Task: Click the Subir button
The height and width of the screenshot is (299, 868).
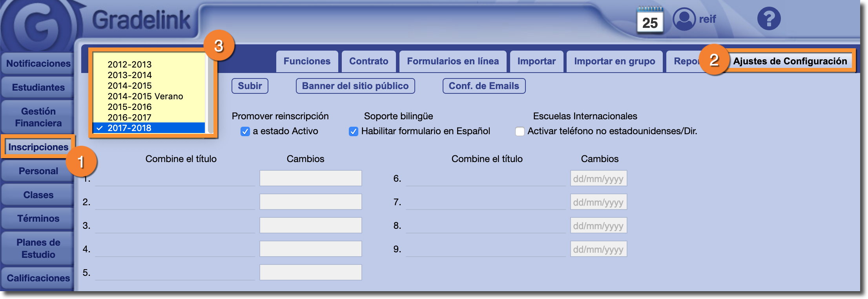Action: click(x=250, y=86)
